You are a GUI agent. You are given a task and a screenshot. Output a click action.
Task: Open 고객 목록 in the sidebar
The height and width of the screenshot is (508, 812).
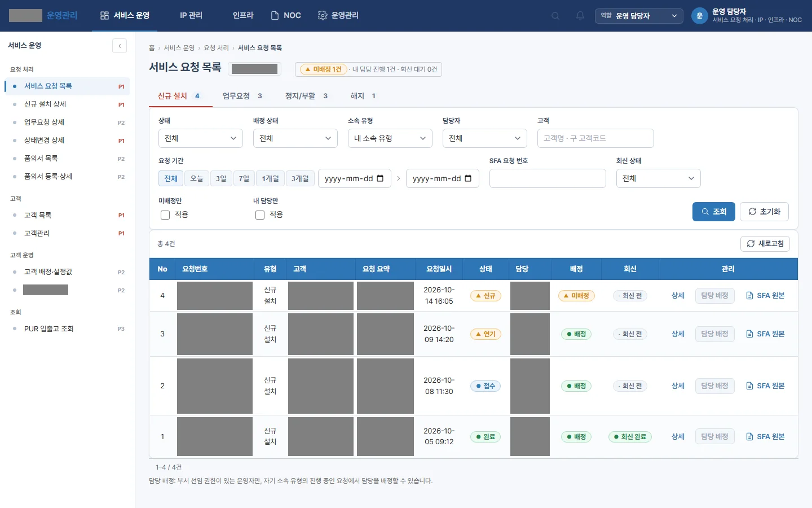point(68,215)
